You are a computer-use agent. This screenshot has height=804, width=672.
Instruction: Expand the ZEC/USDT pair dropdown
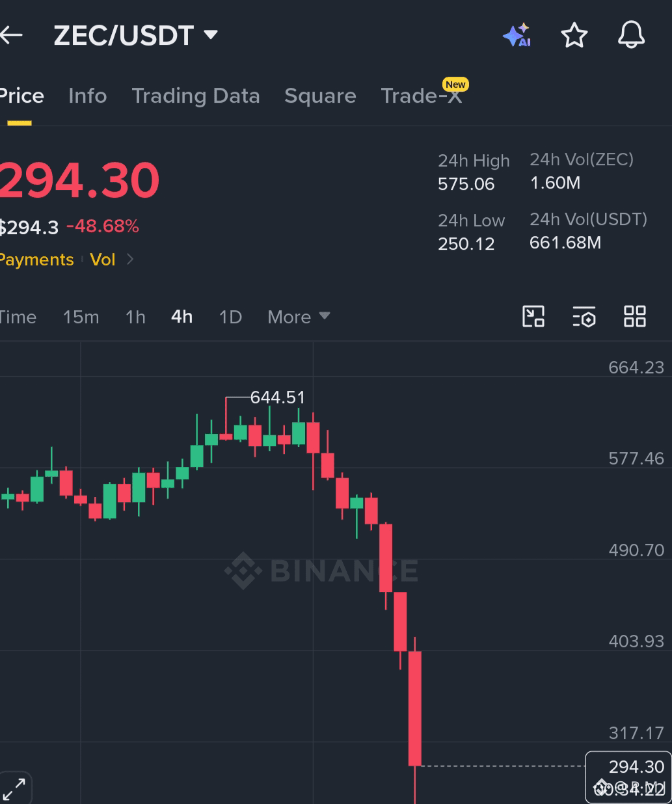pos(211,34)
